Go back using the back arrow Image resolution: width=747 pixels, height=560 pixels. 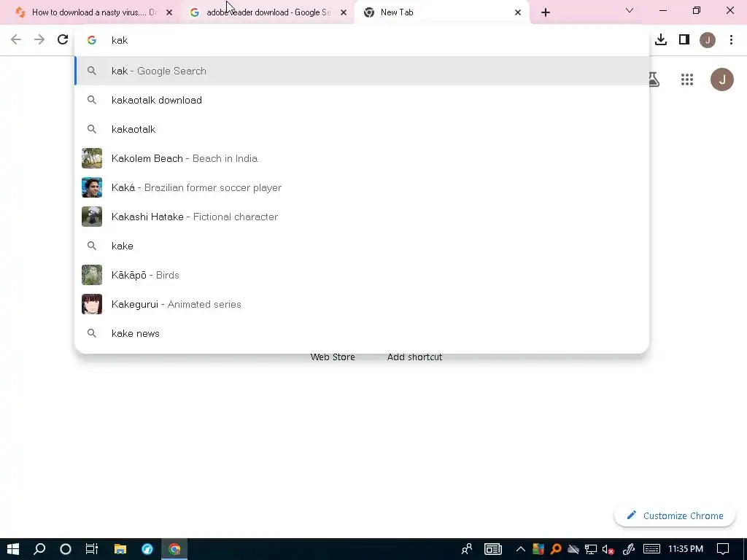(16, 39)
